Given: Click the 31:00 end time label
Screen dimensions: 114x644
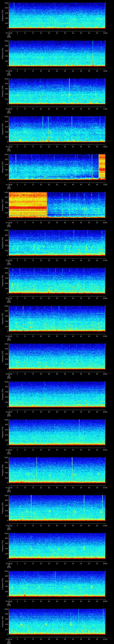Looking at the screenshot, I should [105, 639].
